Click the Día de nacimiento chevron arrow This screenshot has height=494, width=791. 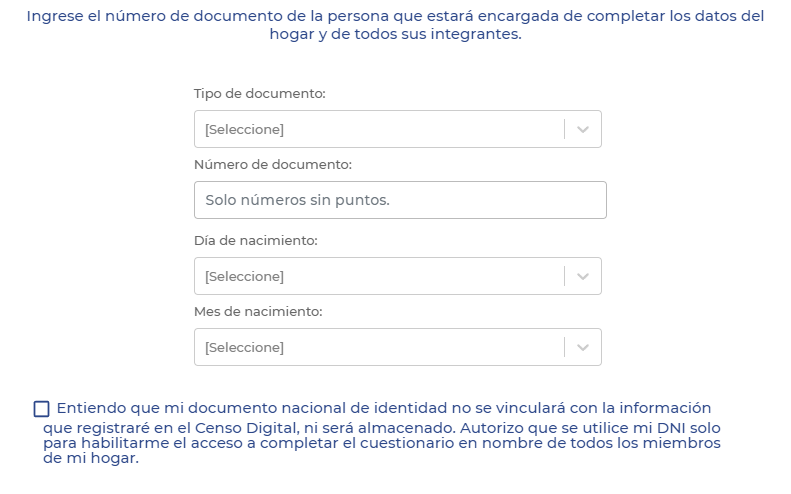coord(583,277)
